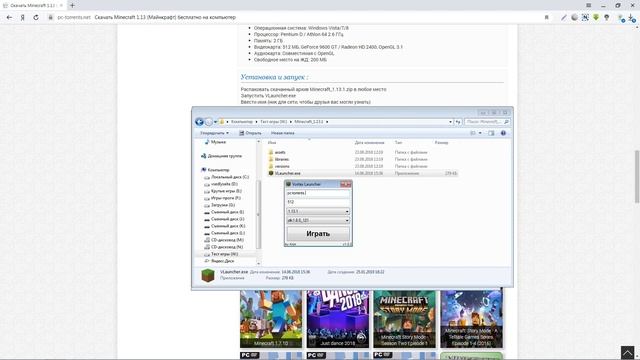Screen dimensions: 640x360
Task: Open the launcher version dropdown '1.13.1'
Action: tap(318, 211)
